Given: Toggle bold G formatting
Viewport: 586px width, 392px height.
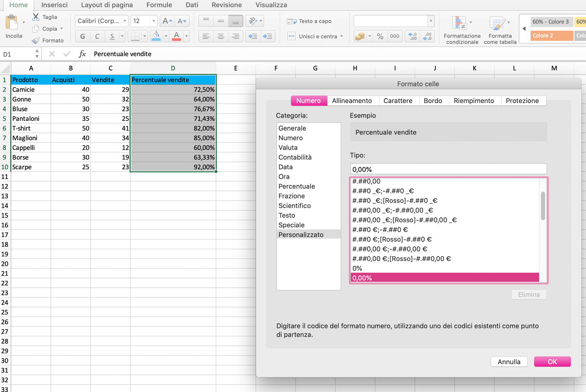Looking at the screenshot, I should (x=82, y=36).
